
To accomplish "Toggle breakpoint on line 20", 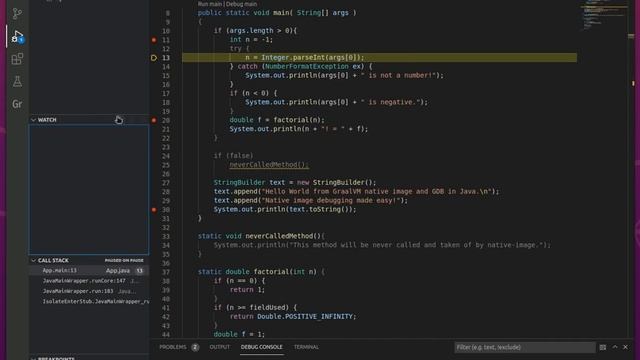I will point(154,120).
